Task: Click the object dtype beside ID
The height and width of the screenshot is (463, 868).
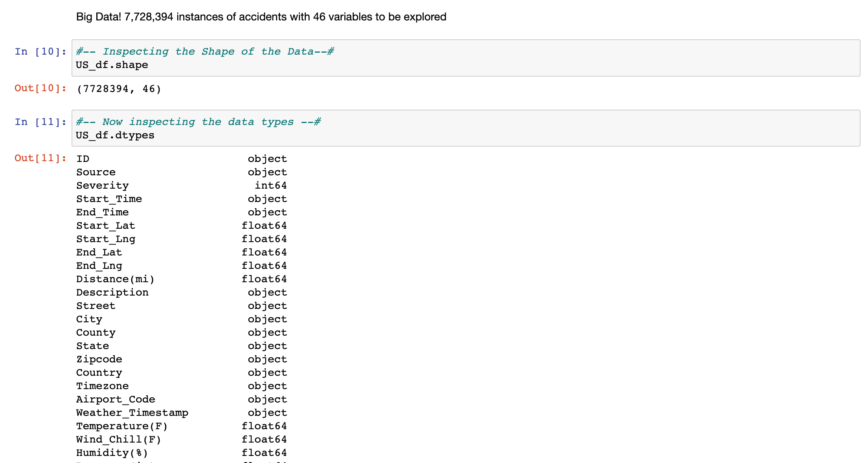Action: pos(267,159)
